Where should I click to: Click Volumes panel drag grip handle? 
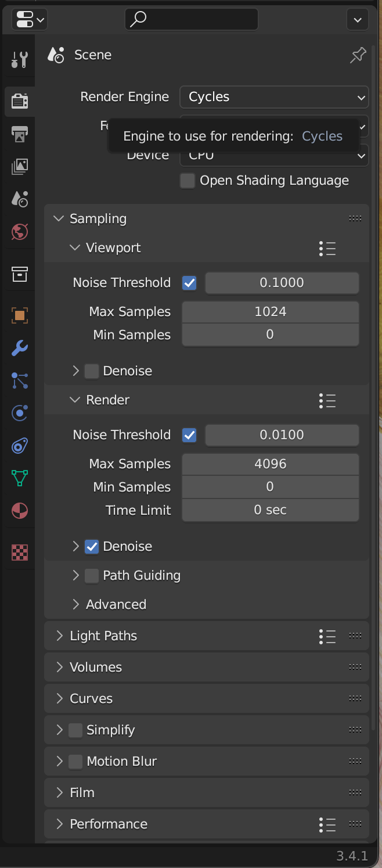[x=355, y=668]
